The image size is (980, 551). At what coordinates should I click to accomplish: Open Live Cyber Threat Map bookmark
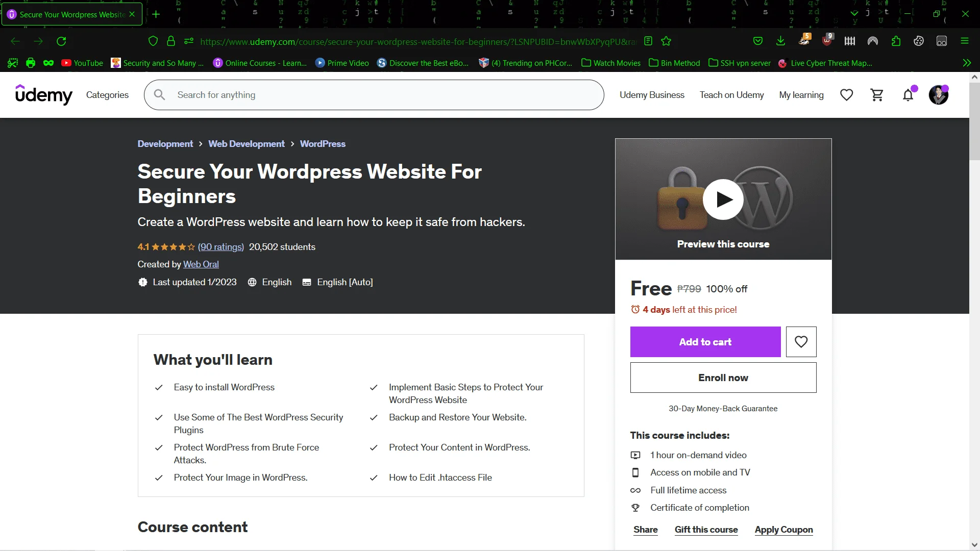coord(825,63)
